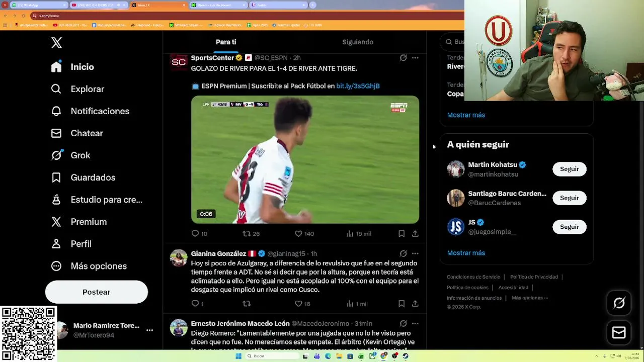The image size is (644, 362).
Task: Follow Santiago Baruc Cardenas
Action: [x=570, y=198]
